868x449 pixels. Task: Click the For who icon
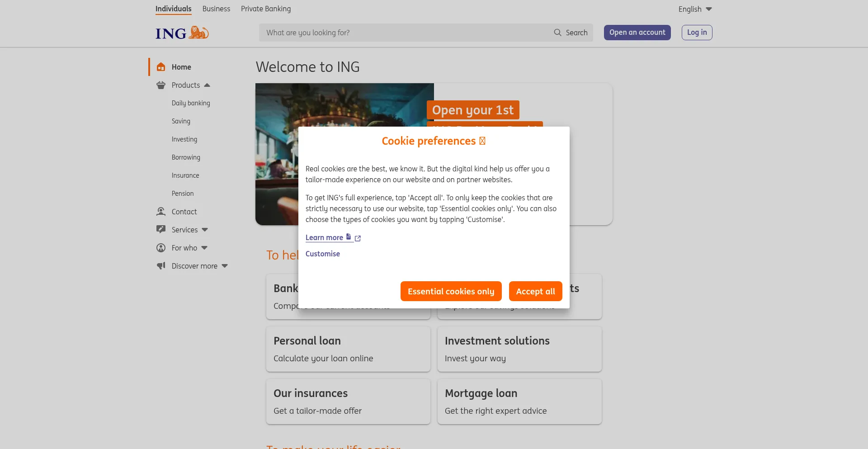(161, 248)
